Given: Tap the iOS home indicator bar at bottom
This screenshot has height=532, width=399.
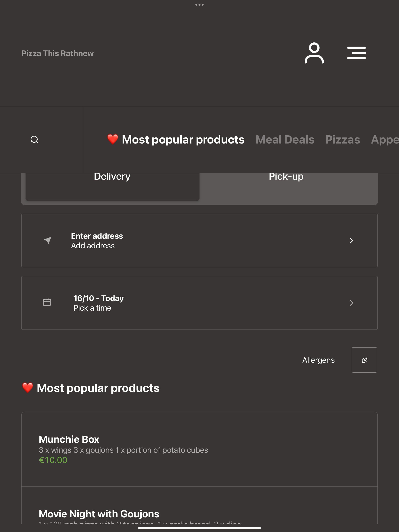Looking at the screenshot, I should tap(199, 528).
